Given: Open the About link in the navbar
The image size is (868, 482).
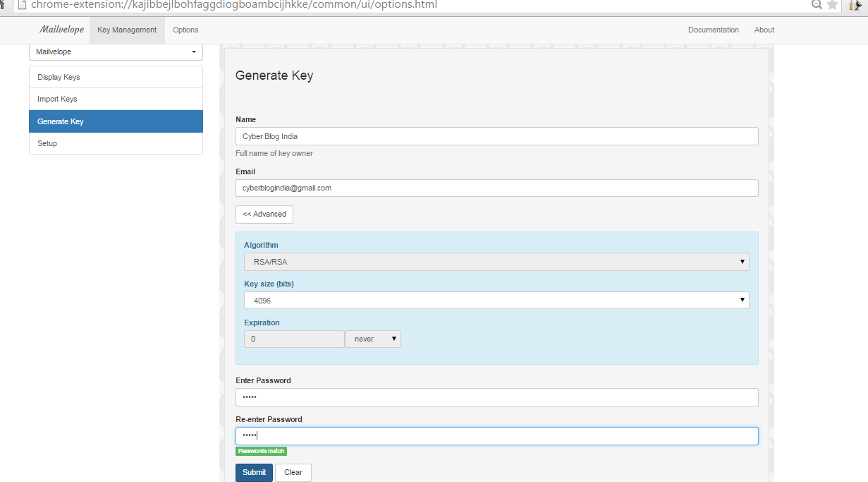Looking at the screenshot, I should coord(764,30).
